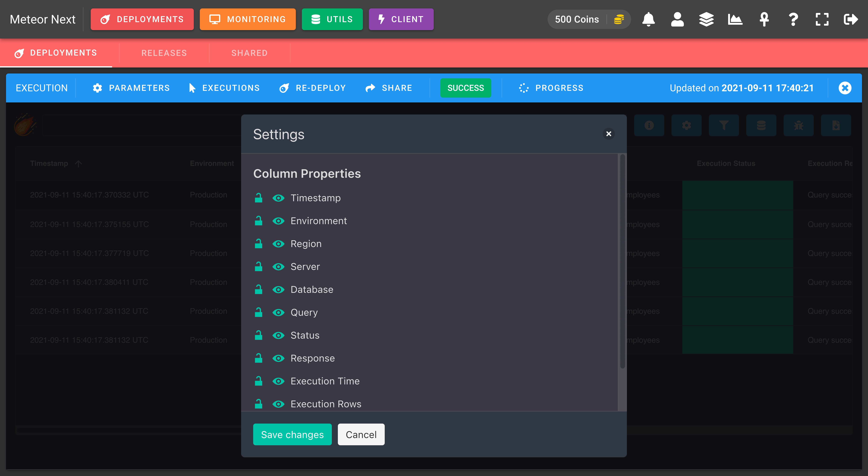Open the green Utils menu button
868x476 pixels.
click(332, 19)
